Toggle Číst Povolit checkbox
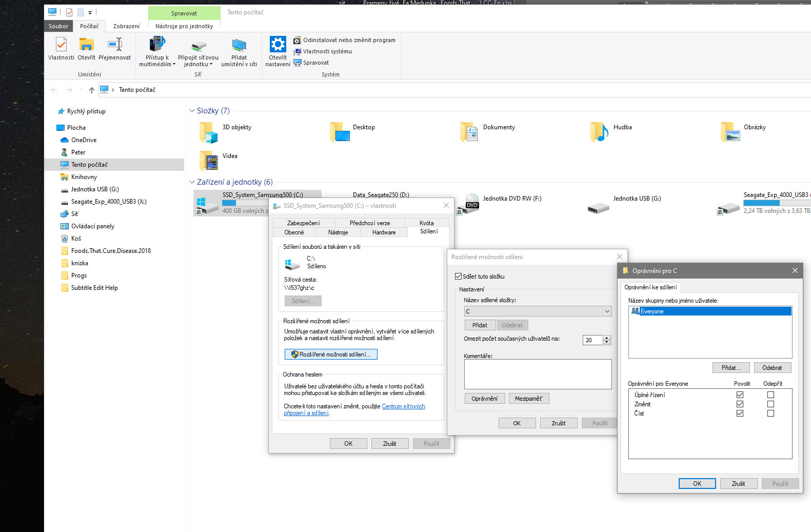811x532 pixels. (740, 413)
